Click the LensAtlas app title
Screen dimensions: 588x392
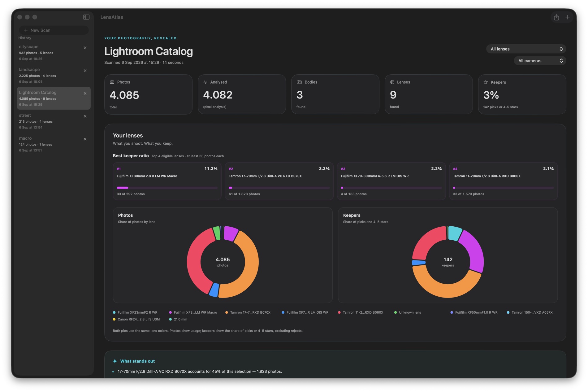tap(112, 17)
